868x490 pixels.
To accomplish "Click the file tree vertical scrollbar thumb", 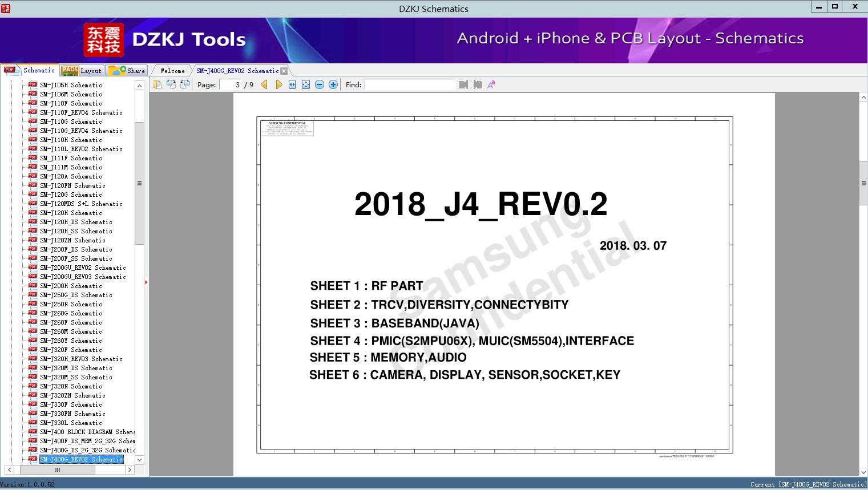I will (139, 183).
